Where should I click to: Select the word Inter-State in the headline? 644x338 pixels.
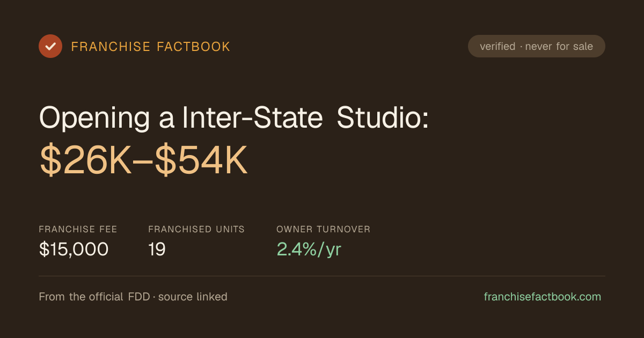click(x=252, y=117)
